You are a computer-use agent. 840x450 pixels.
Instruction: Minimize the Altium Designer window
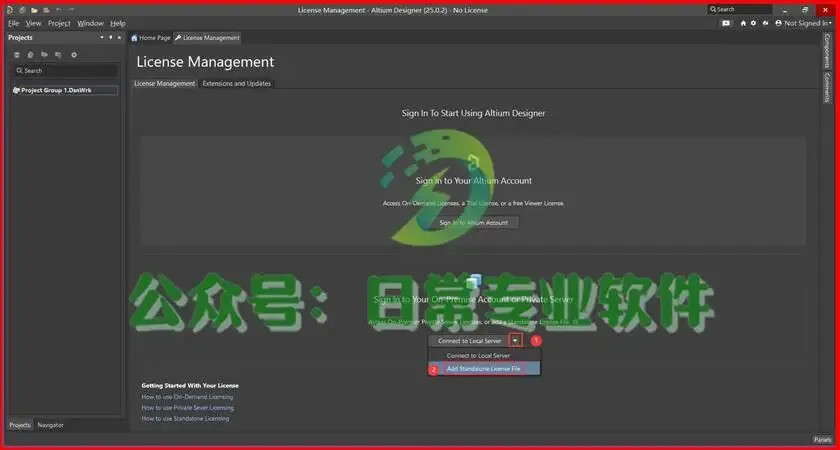coord(785,10)
